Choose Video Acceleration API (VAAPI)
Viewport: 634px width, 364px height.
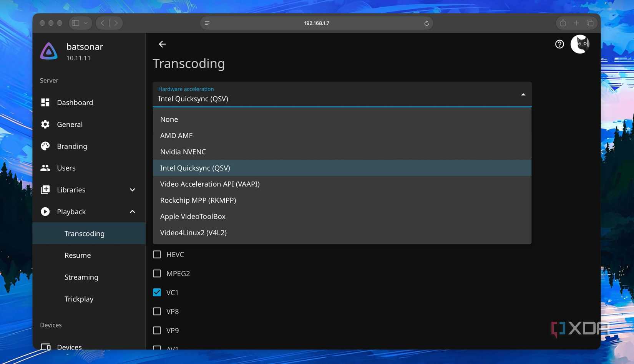342,184
